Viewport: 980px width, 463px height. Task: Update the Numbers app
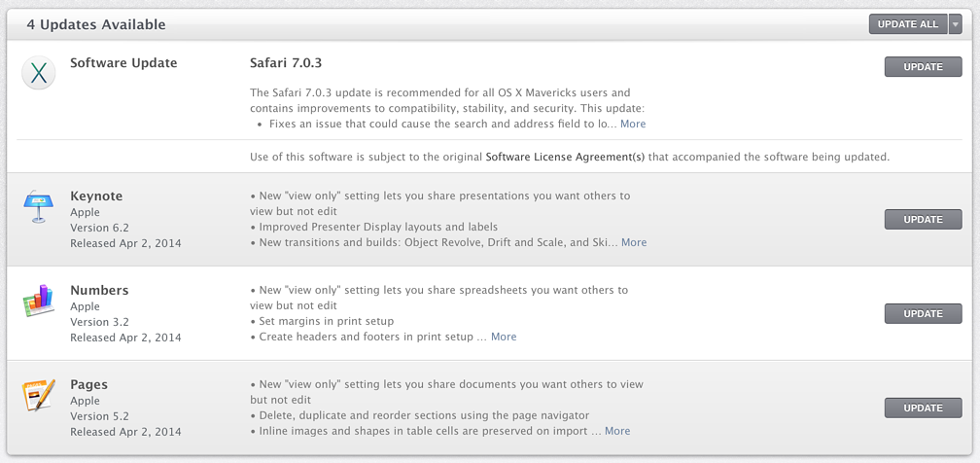tap(924, 313)
